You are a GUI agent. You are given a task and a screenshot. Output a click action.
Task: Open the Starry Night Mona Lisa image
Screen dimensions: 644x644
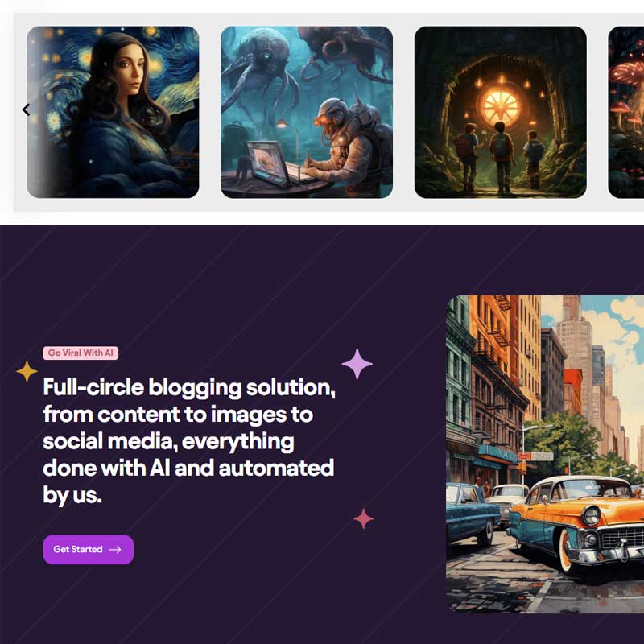(113, 112)
